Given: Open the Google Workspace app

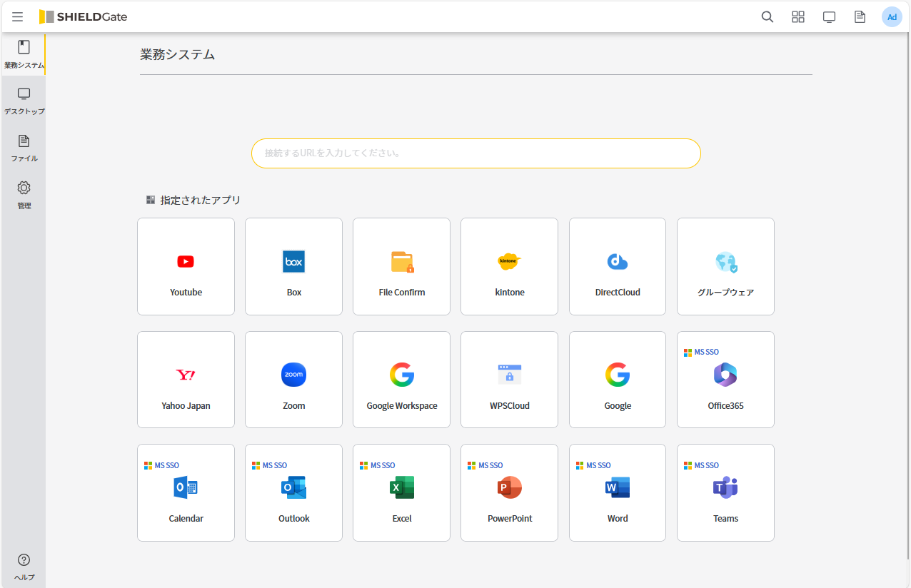Looking at the screenshot, I should pyautogui.click(x=401, y=380).
